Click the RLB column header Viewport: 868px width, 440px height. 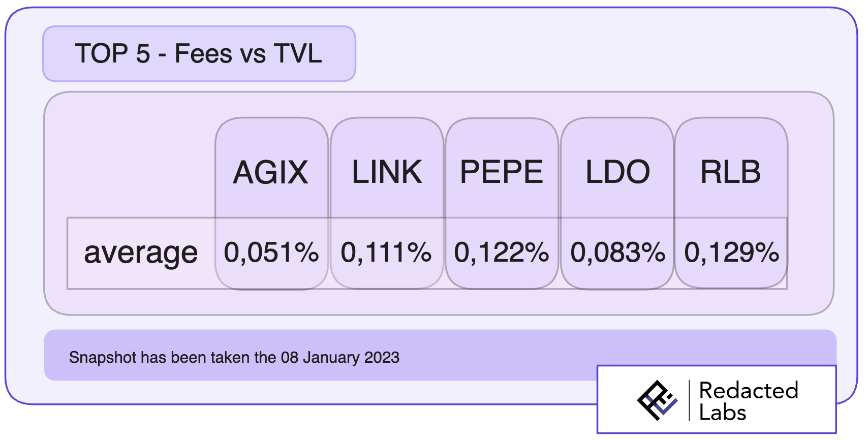point(731,172)
